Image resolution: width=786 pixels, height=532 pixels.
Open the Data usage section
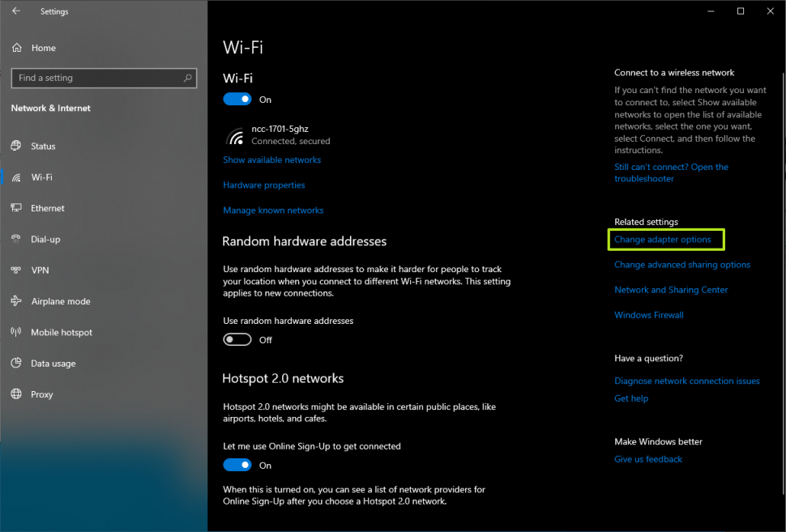[x=53, y=364]
